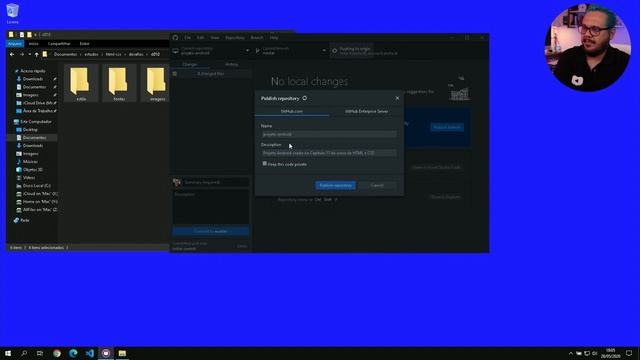Click the repository Name input field

coord(329,134)
